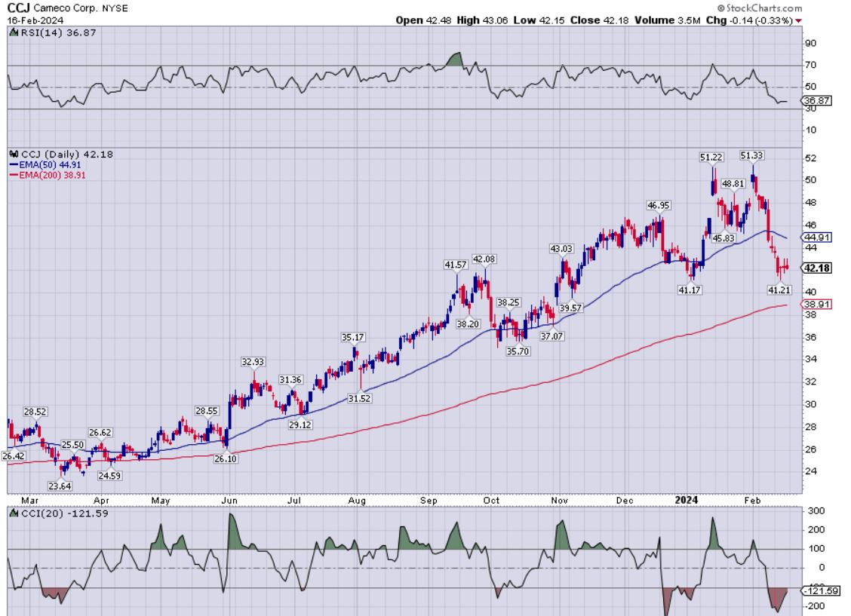The height and width of the screenshot is (616, 851).
Task: Click the 48.81 price label
Action: pyautogui.click(x=733, y=184)
